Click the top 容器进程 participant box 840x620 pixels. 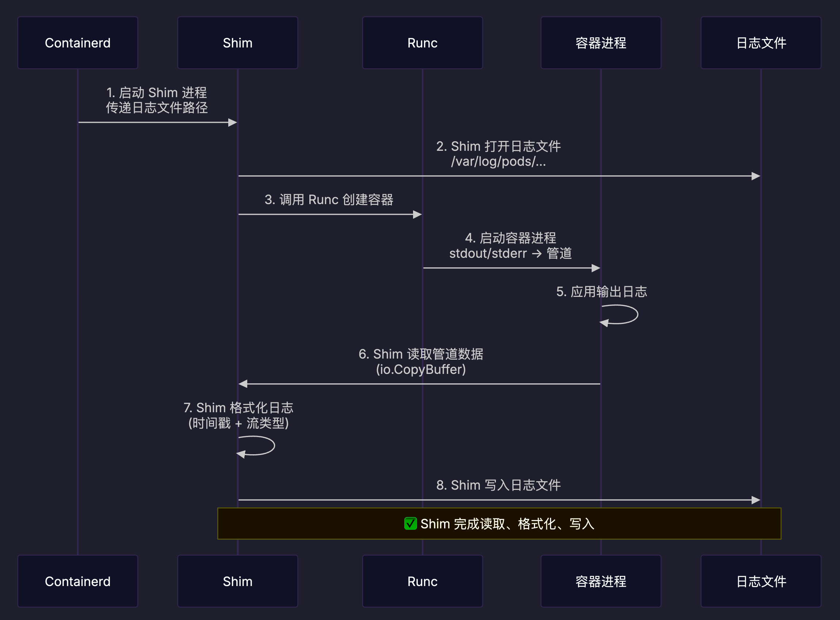click(600, 43)
